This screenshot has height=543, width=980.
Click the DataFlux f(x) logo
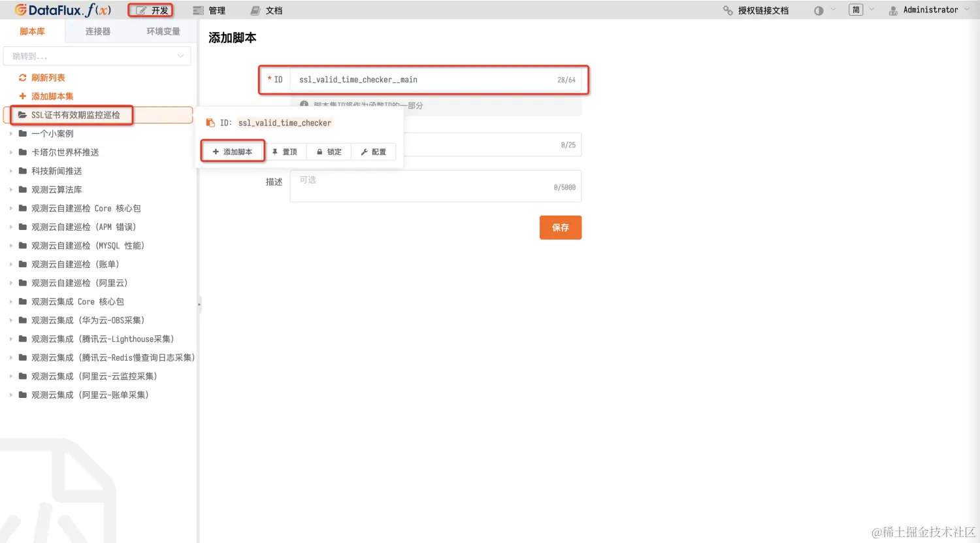(x=63, y=10)
